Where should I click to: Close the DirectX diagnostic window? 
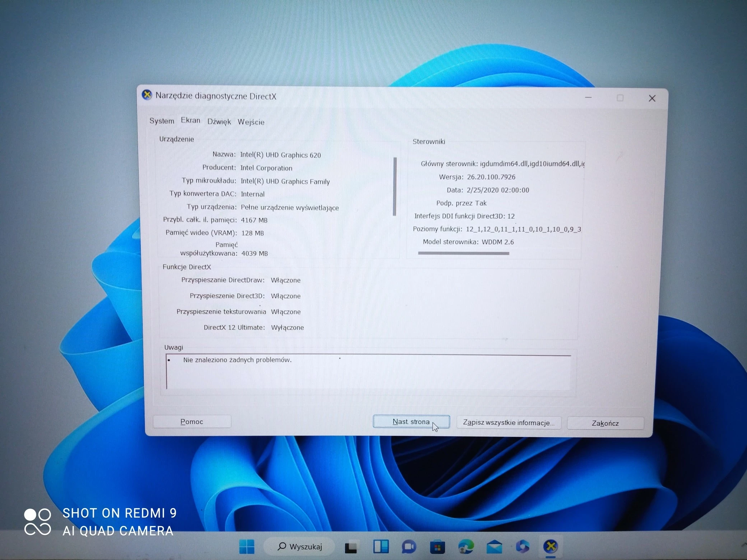(652, 98)
